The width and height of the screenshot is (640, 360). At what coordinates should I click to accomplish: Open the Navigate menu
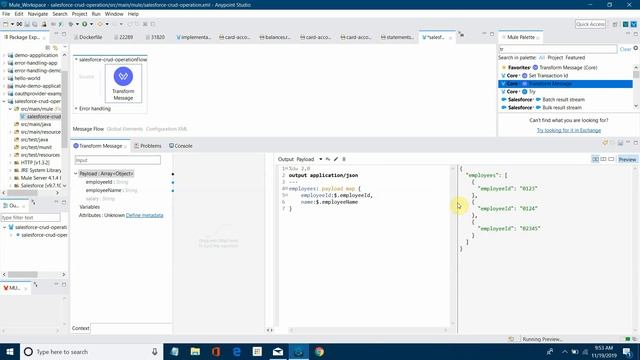tap(38, 14)
